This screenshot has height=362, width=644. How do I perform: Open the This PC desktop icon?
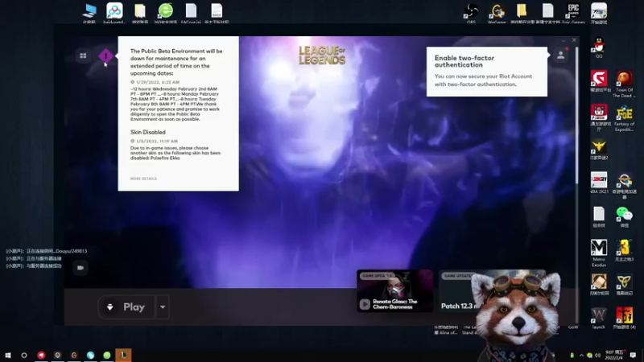[89, 13]
